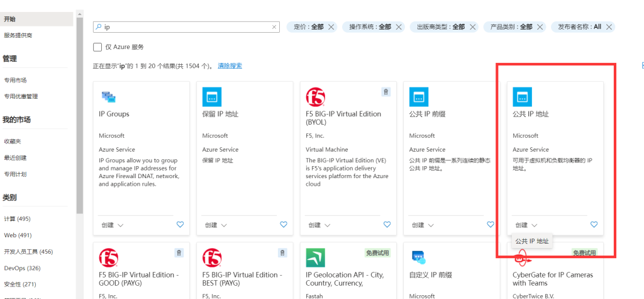The height and width of the screenshot is (299, 644).
Task: Remove the 操作系统 filter with its X
Action: pos(398,27)
